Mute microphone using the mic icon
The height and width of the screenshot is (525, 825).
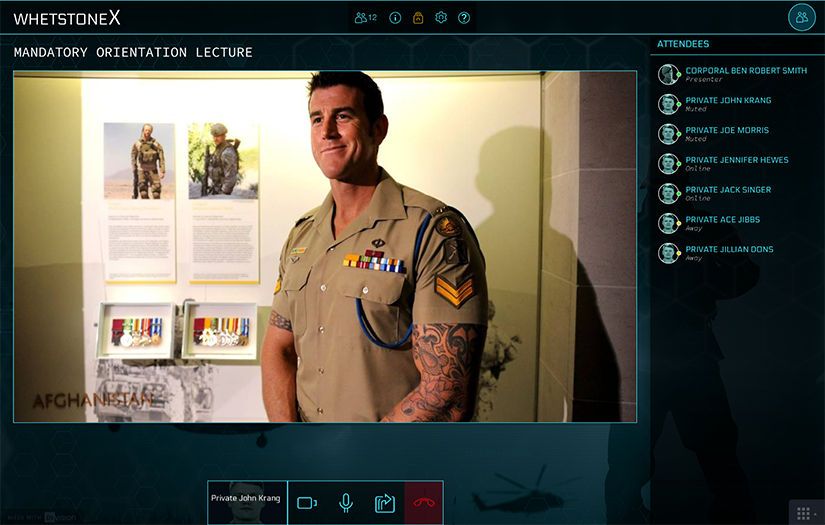(x=346, y=503)
